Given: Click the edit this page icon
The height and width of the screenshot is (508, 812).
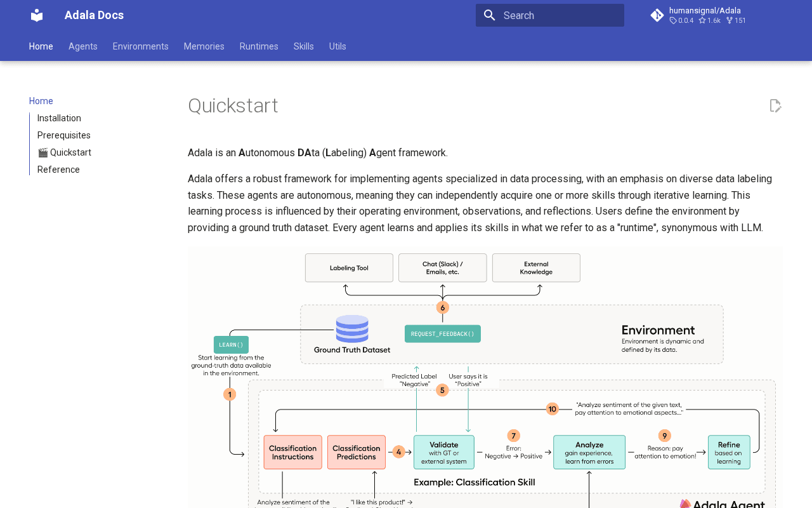Looking at the screenshot, I should (775, 105).
